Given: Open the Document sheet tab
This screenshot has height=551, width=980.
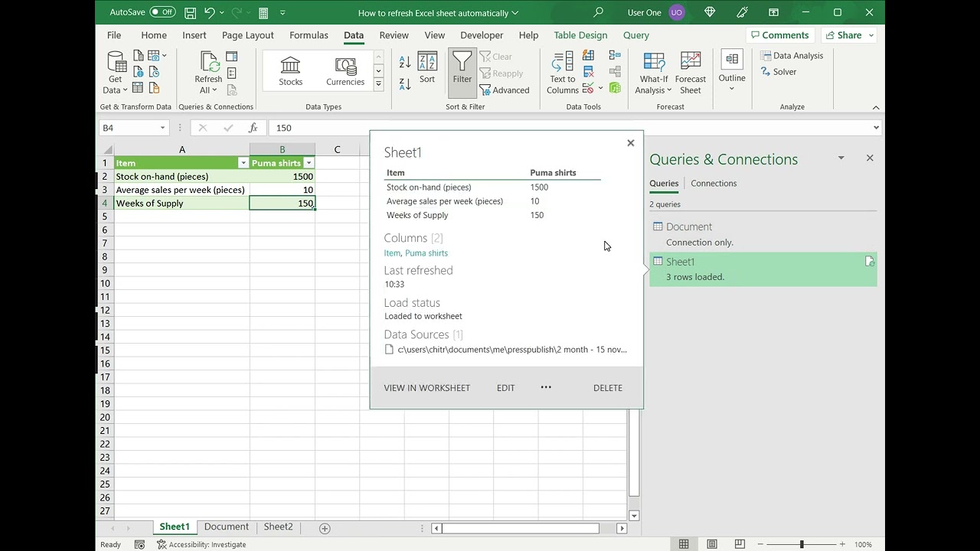Looking at the screenshot, I should 226,527.
